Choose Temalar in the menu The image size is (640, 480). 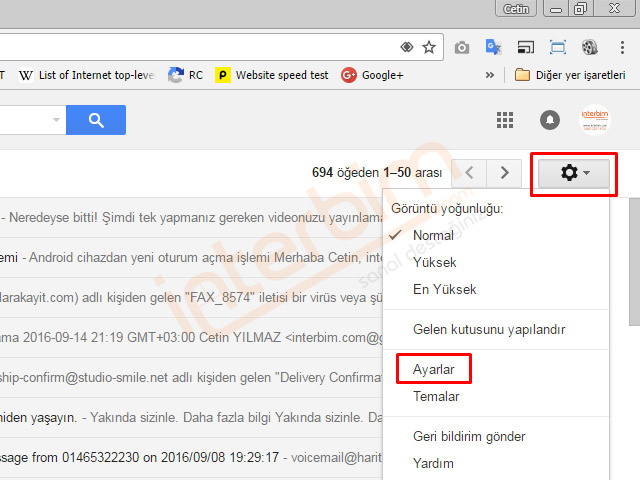point(436,396)
